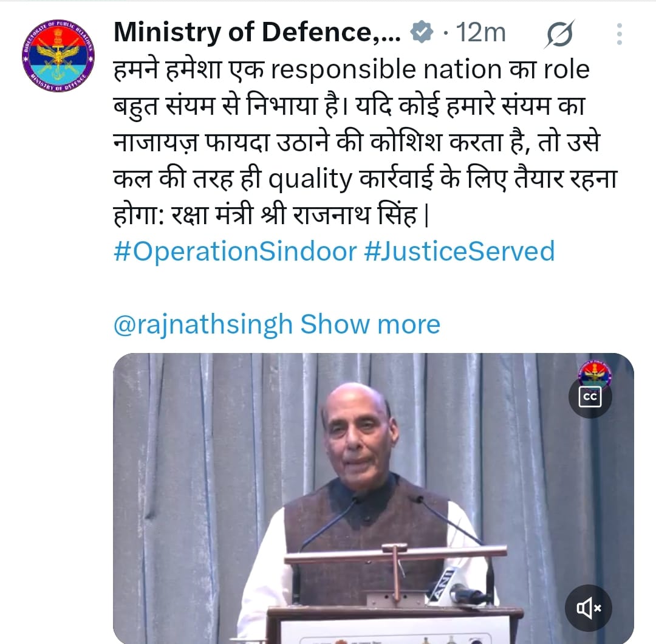This screenshot has height=644, width=656.
Task: Open the #OperationSindoor hashtag
Action: click(x=235, y=252)
